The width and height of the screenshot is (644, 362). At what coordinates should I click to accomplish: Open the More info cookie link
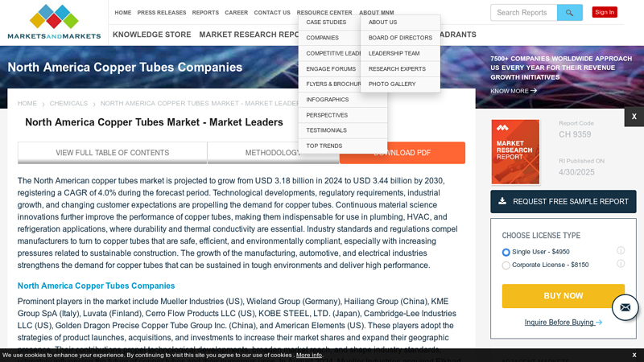click(x=309, y=355)
